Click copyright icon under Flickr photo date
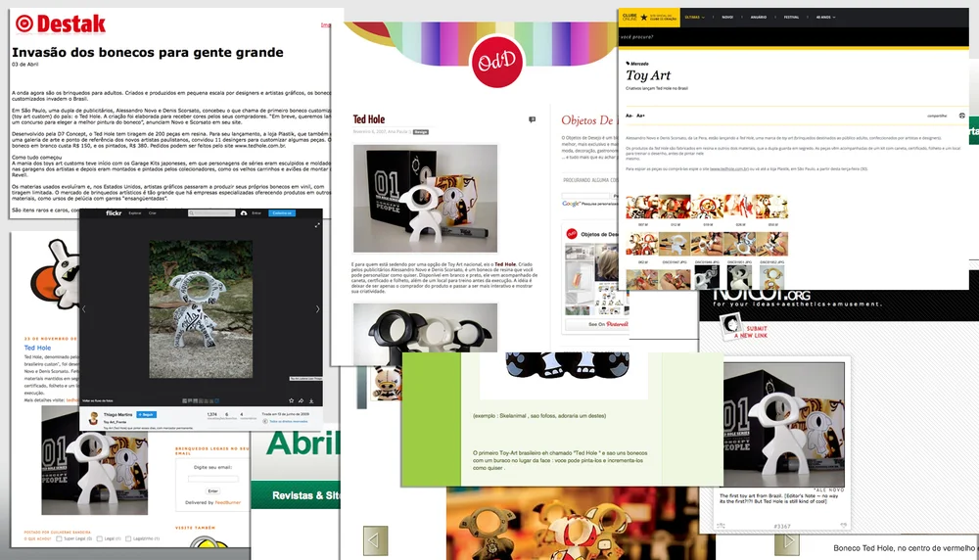 [265, 421]
